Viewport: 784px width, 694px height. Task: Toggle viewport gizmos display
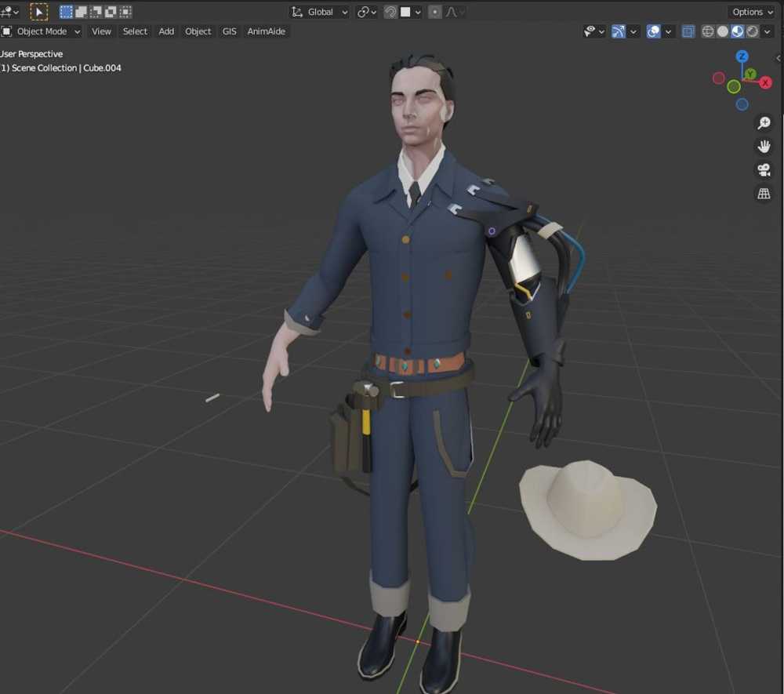pos(619,31)
